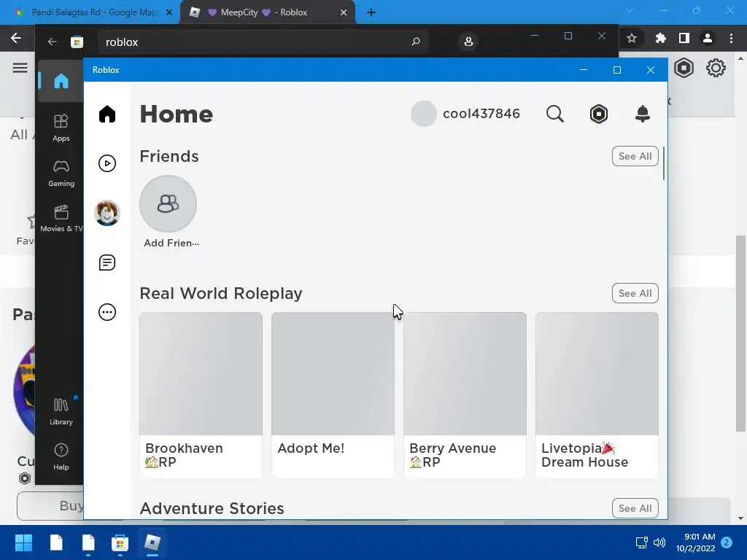The width and height of the screenshot is (747, 560).
Task: Click the Add Friends circle icon
Action: (x=169, y=204)
